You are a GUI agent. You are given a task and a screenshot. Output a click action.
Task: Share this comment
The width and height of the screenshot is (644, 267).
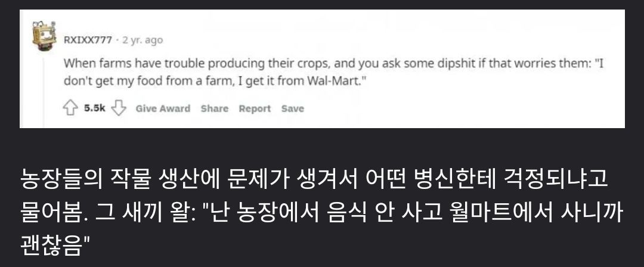[214, 108]
